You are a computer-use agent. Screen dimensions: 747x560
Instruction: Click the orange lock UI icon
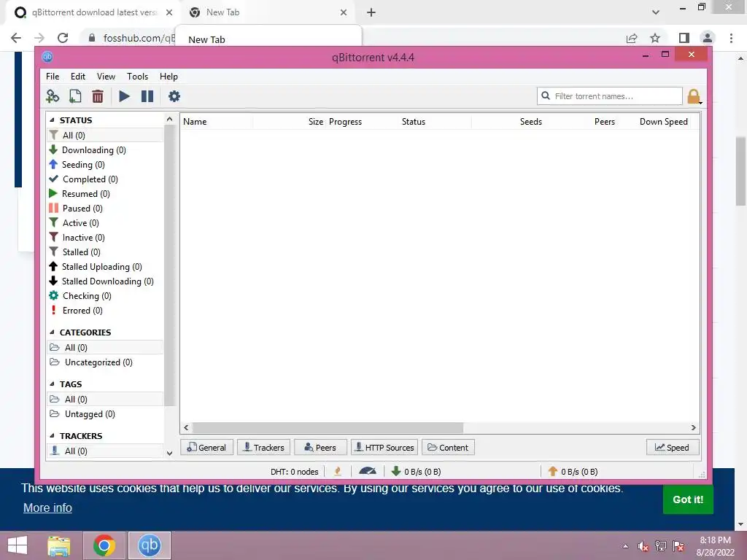(694, 96)
